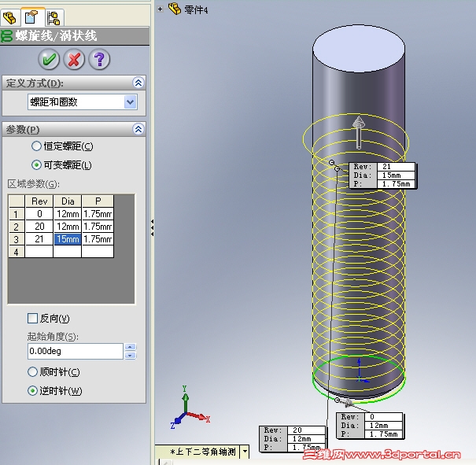Viewport: 476px width, 465px height.
Task: Click Dia 12mm in Rev 0 callout
Action: (383, 425)
